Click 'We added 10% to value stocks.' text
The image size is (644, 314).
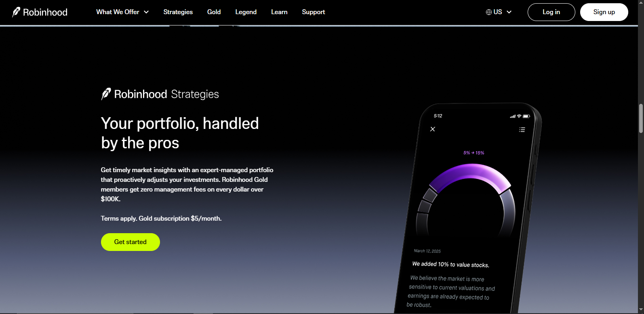(x=451, y=265)
